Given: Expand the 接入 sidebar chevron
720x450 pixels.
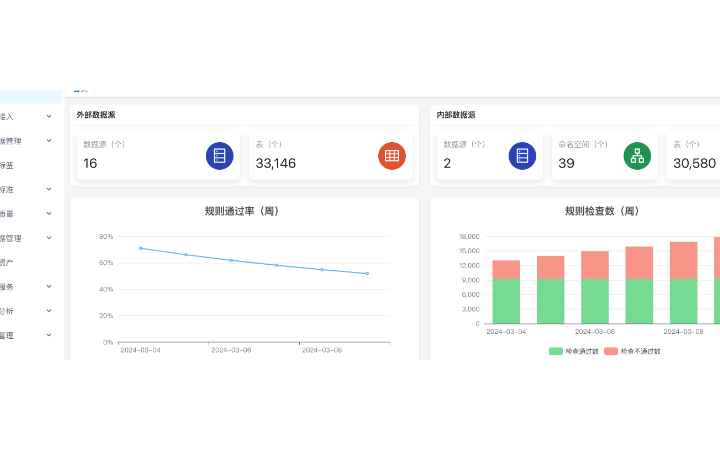Looking at the screenshot, I should coord(49,116).
